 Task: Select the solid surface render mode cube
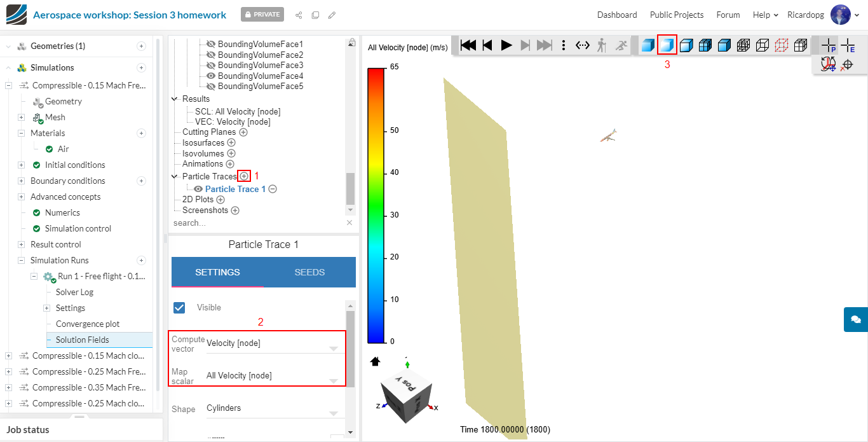[x=648, y=45]
